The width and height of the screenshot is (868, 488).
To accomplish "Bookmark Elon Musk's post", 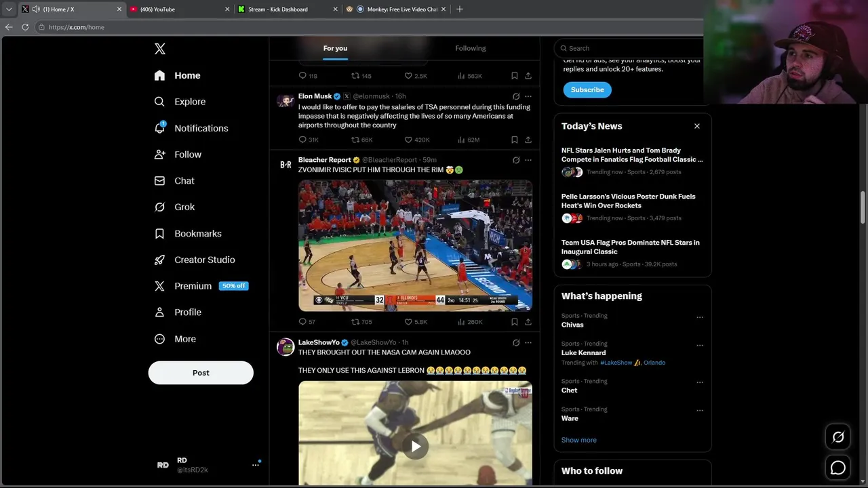I will 515,140.
